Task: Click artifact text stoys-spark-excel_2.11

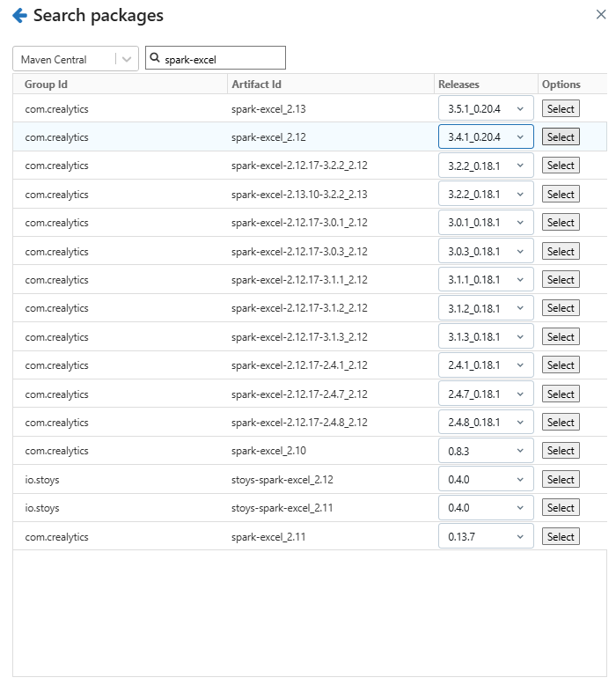Action: 282,508
